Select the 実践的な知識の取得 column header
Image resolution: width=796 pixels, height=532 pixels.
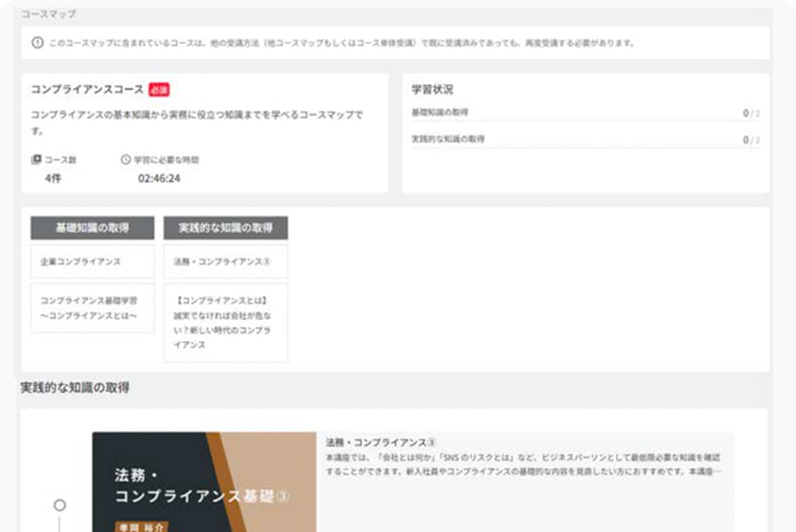click(x=226, y=228)
